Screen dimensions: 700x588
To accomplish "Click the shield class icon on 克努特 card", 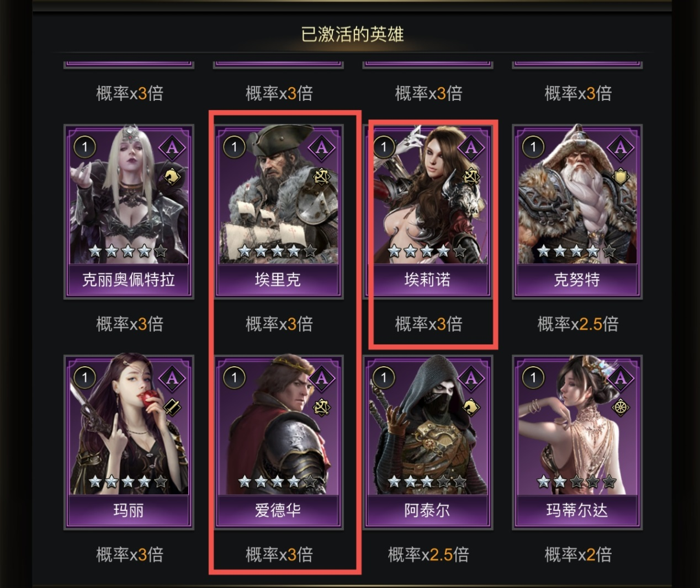I will [621, 177].
